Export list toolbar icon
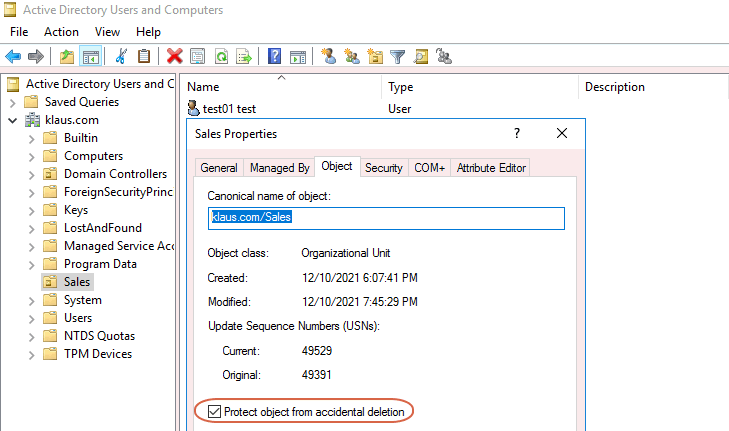 [x=244, y=57]
